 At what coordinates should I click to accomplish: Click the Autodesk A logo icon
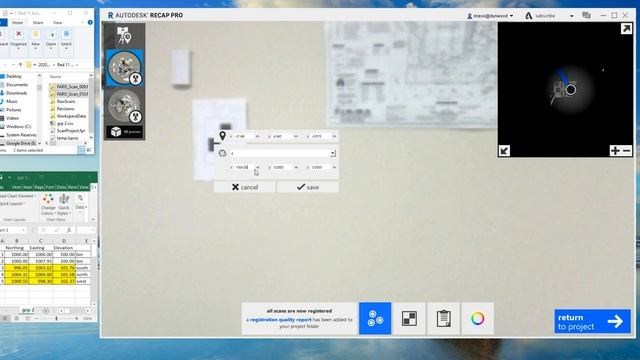click(529, 16)
